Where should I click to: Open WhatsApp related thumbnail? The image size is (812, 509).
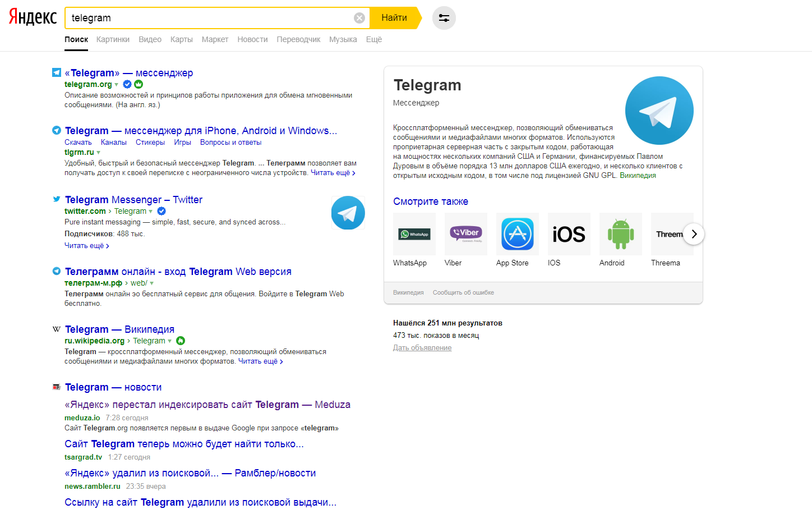414,234
